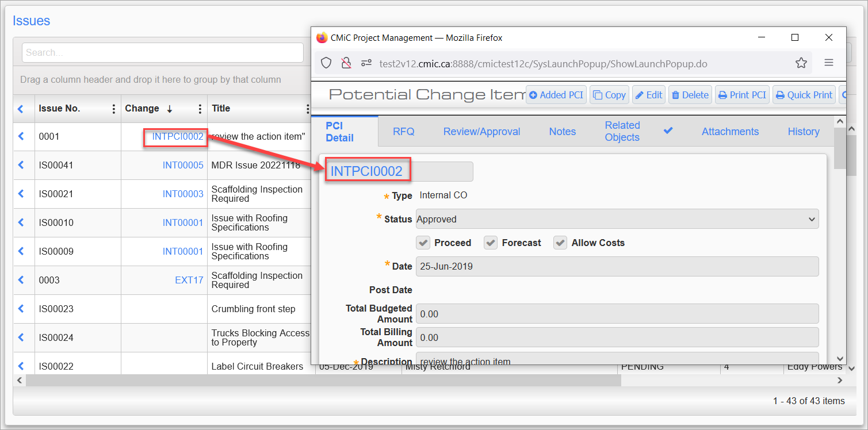Click the Firefox address bar URL
The width and height of the screenshot is (868, 430).
pos(543,63)
